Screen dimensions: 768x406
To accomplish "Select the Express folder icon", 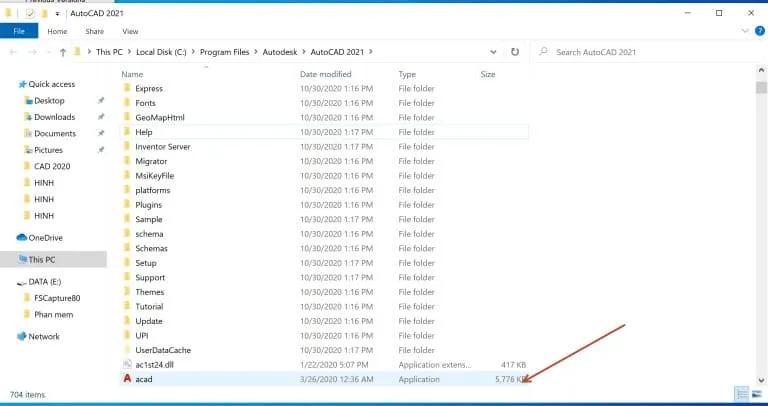I will pyautogui.click(x=127, y=88).
